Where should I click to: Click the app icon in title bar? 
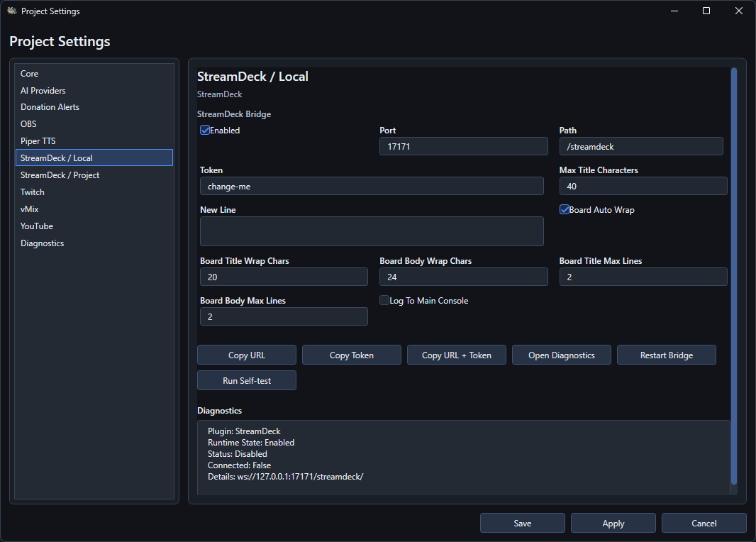(12, 11)
